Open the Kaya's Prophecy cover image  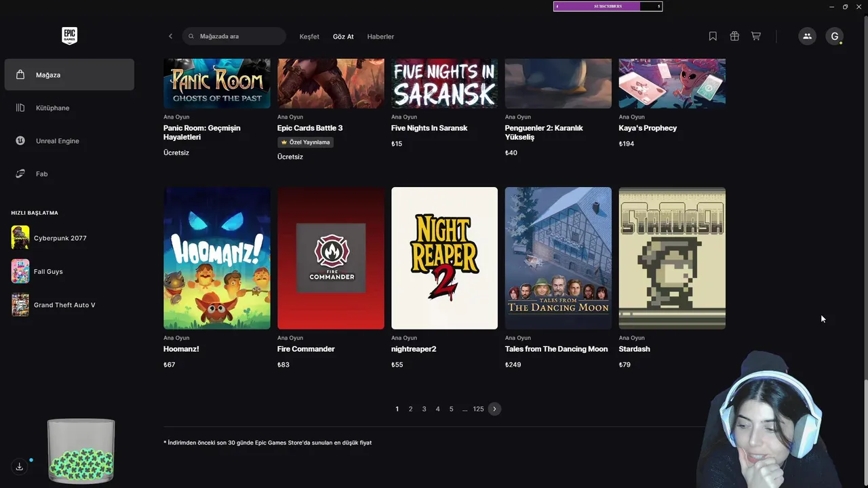tap(672, 83)
